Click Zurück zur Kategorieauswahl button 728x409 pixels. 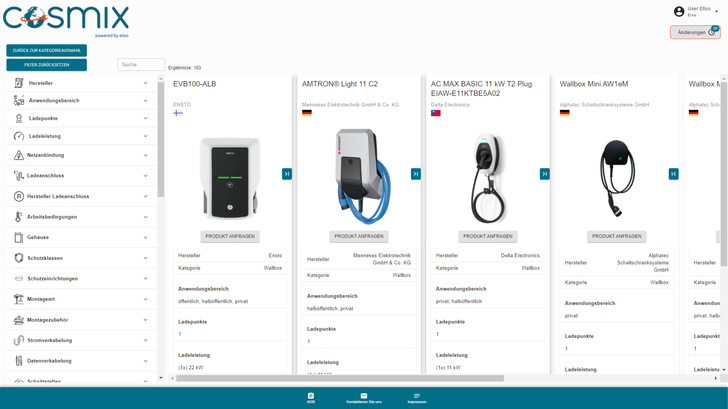pyautogui.click(x=46, y=50)
